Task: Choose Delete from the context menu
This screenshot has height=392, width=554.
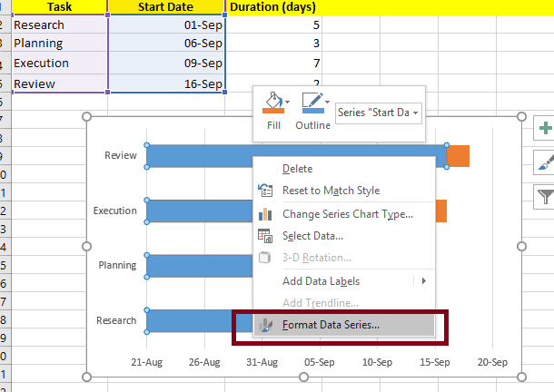Action: click(x=297, y=169)
